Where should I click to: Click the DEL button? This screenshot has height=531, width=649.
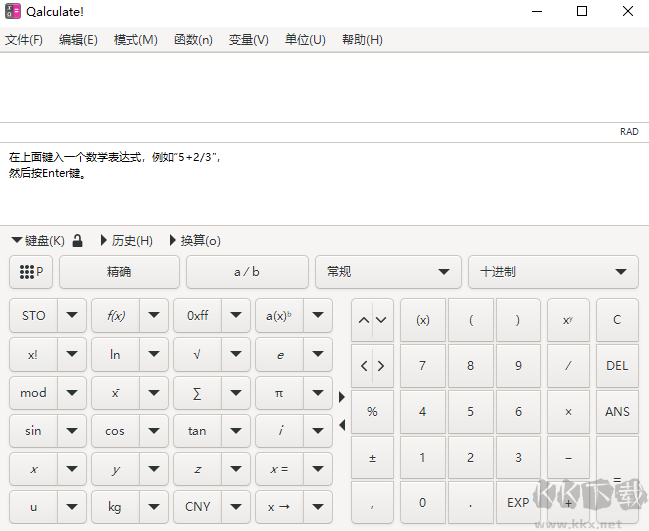[x=617, y=366]
